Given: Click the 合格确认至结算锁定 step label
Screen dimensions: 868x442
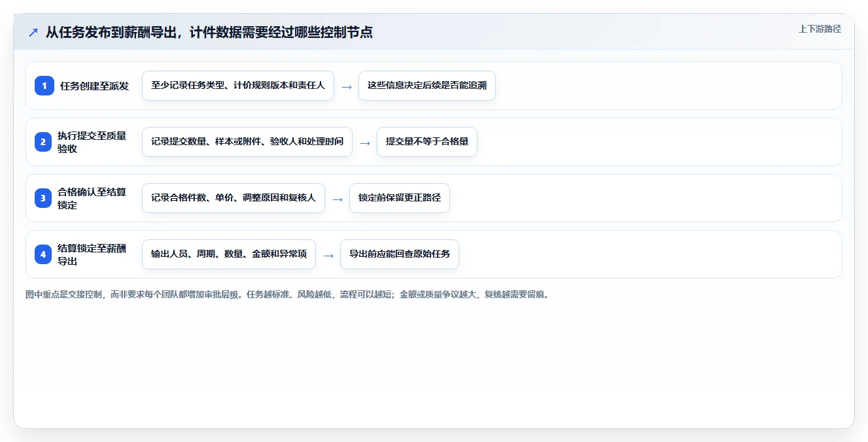Looking at the screenshot, I should (92, 198).
